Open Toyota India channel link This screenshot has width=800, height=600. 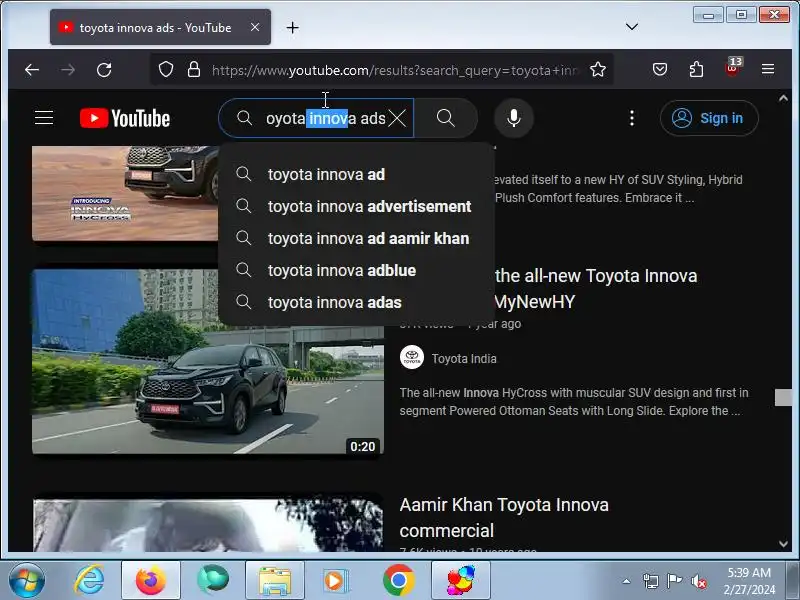click(x=464, y=359)
